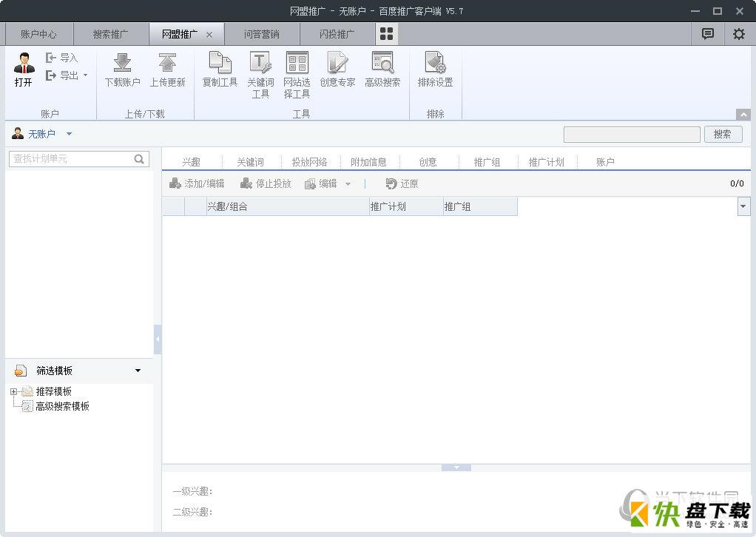Open the 网站选择工具 site selector
The image size is (756, 537).
[297, 75]
